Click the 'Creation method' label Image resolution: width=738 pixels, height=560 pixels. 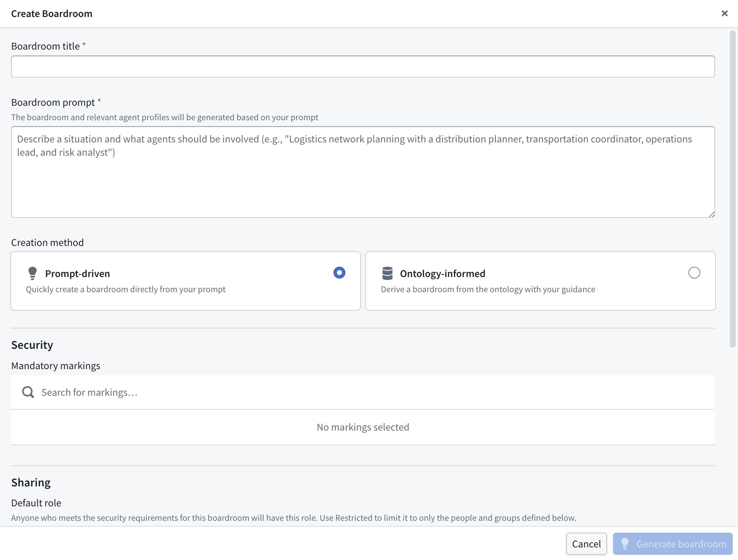coord(47,243)
